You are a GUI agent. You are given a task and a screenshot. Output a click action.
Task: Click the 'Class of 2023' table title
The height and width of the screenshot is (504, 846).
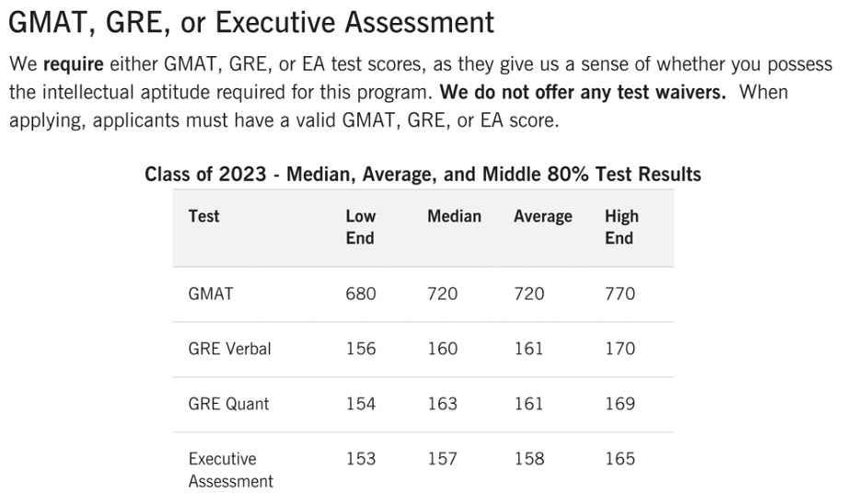[423, 174]
